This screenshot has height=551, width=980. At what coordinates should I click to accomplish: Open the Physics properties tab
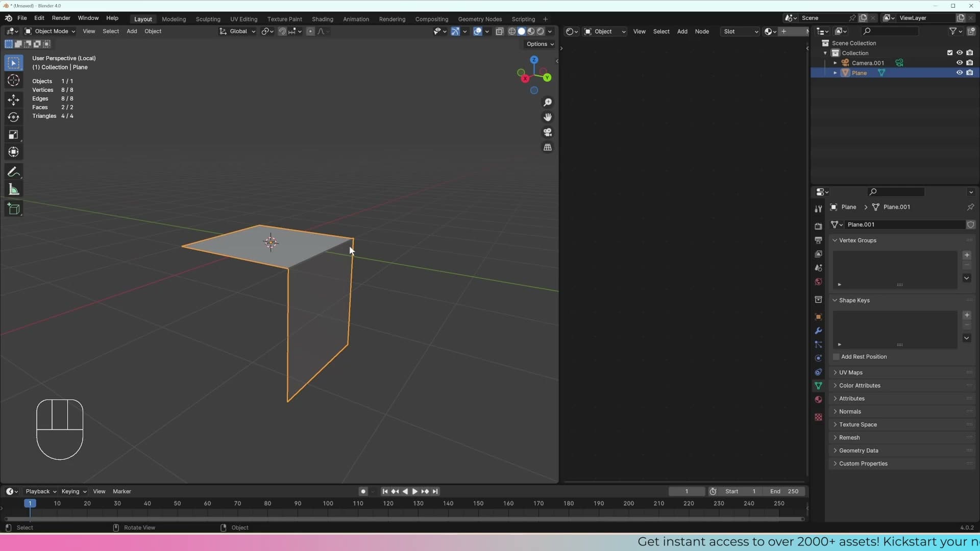pyautogui.click(x=818, y=358)
